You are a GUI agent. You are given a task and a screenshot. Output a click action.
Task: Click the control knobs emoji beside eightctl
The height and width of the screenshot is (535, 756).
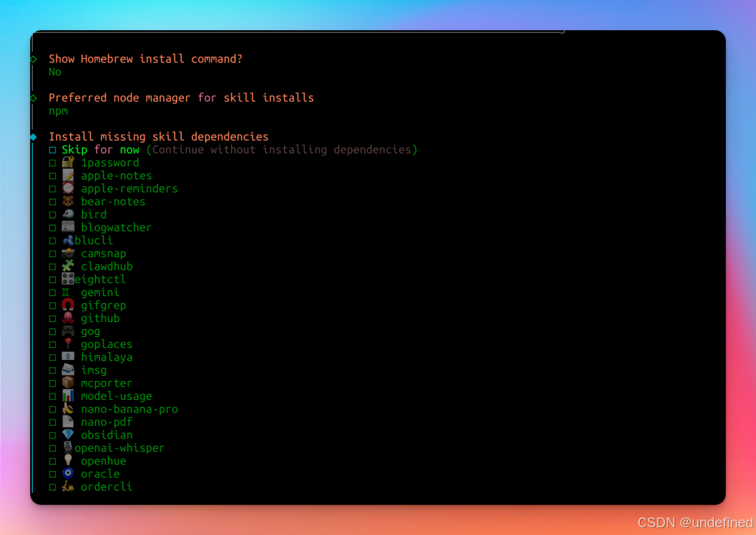click(x=68, y=279)
